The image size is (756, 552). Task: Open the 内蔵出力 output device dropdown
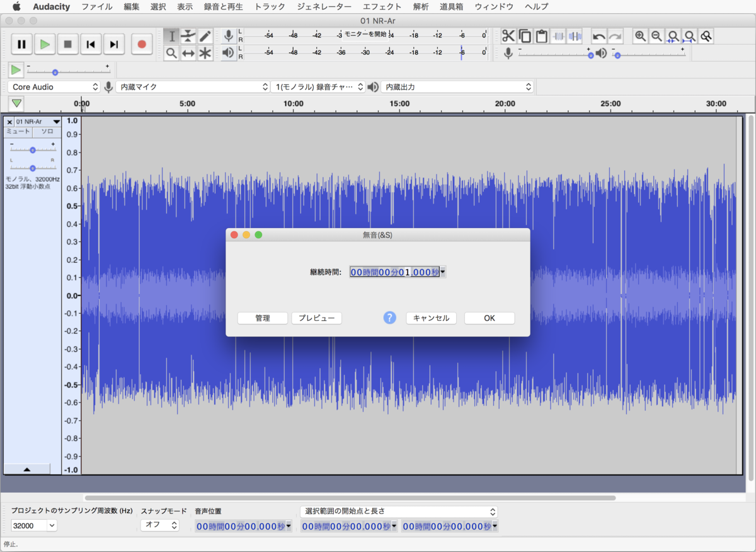pos(457,87)
